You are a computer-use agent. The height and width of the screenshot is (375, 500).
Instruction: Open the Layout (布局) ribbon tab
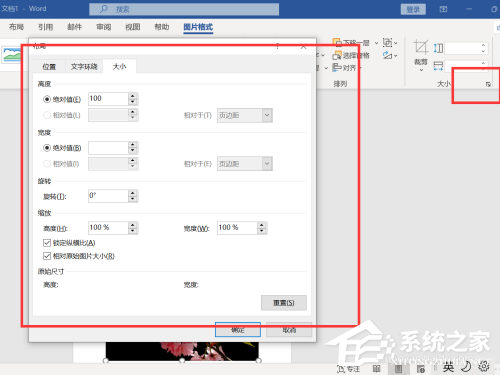16,27
